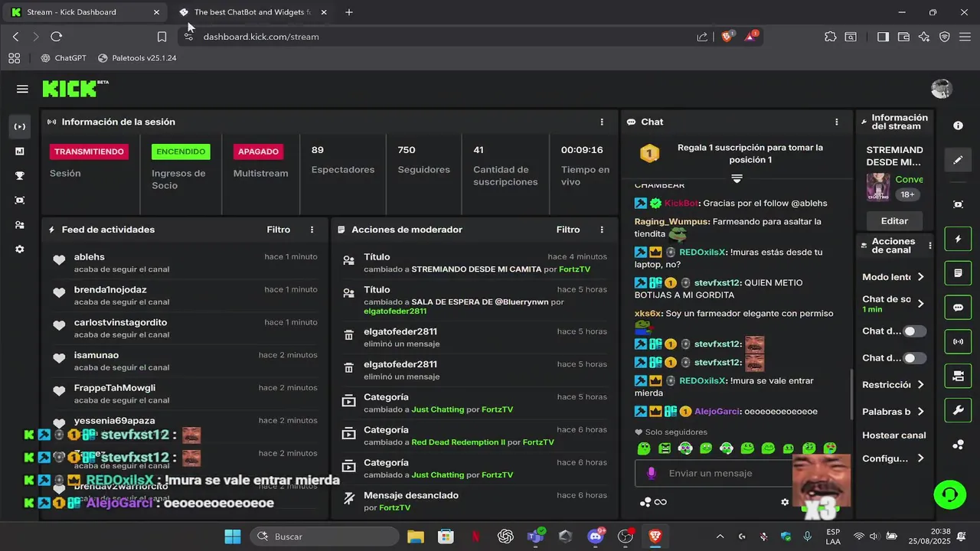This screenshot has height=551, width=980.
Task: Click the Regala 1 suscripción banner
Action: pyautogui.click(x=737, y=154)
